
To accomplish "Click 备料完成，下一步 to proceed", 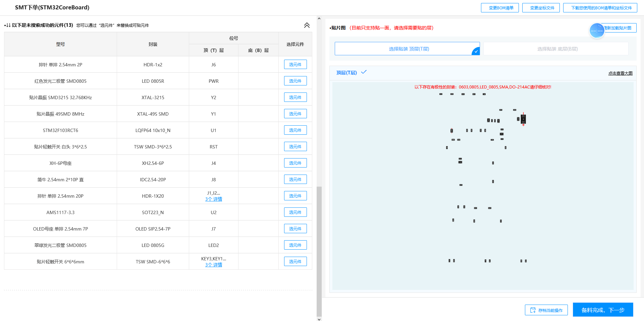I will point(603,310).
